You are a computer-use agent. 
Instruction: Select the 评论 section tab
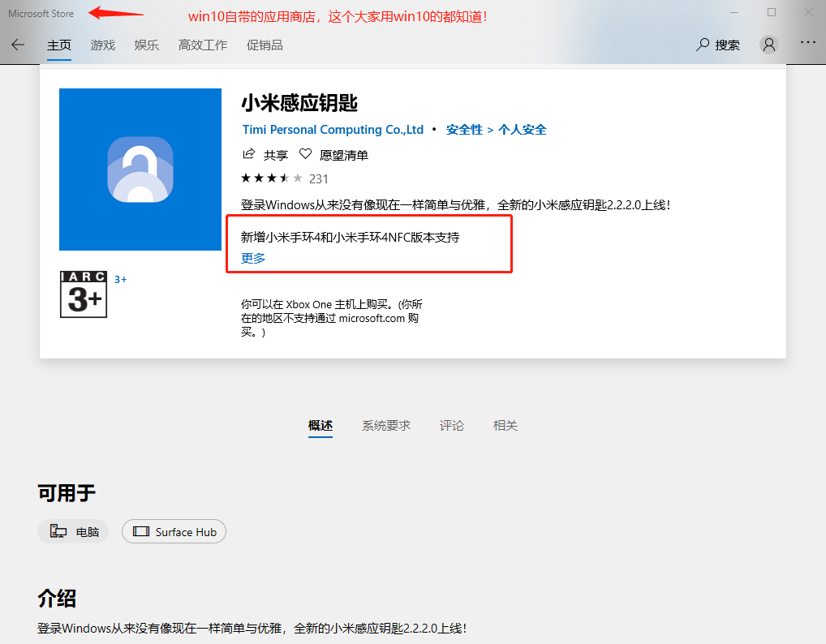[452, 426]
